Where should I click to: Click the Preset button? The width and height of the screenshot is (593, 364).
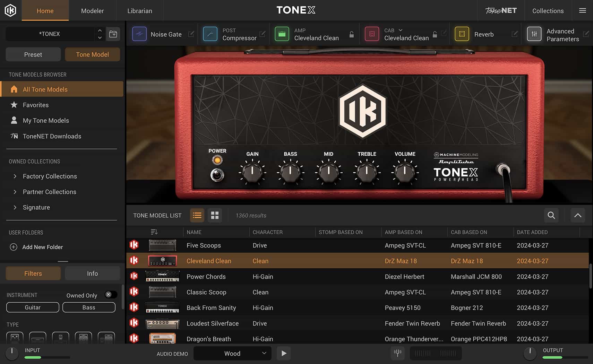pos(33,54)
